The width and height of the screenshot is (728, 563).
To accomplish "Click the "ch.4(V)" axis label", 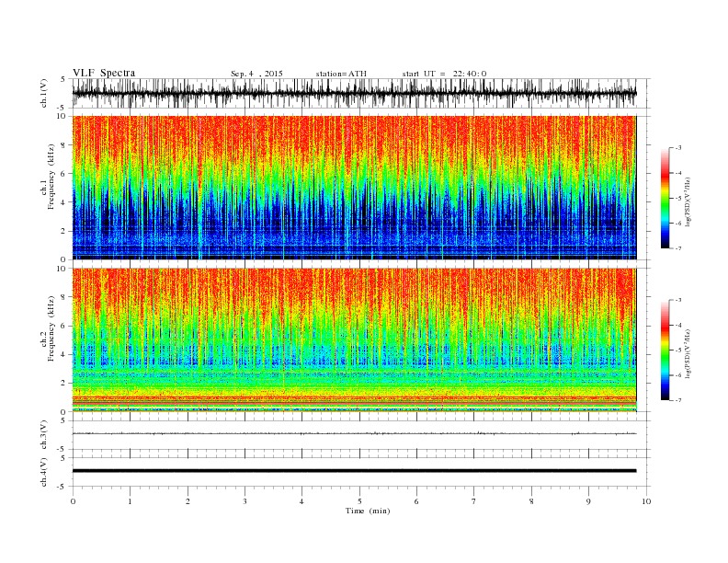I will pyautogui.click(x=43, y=472).
